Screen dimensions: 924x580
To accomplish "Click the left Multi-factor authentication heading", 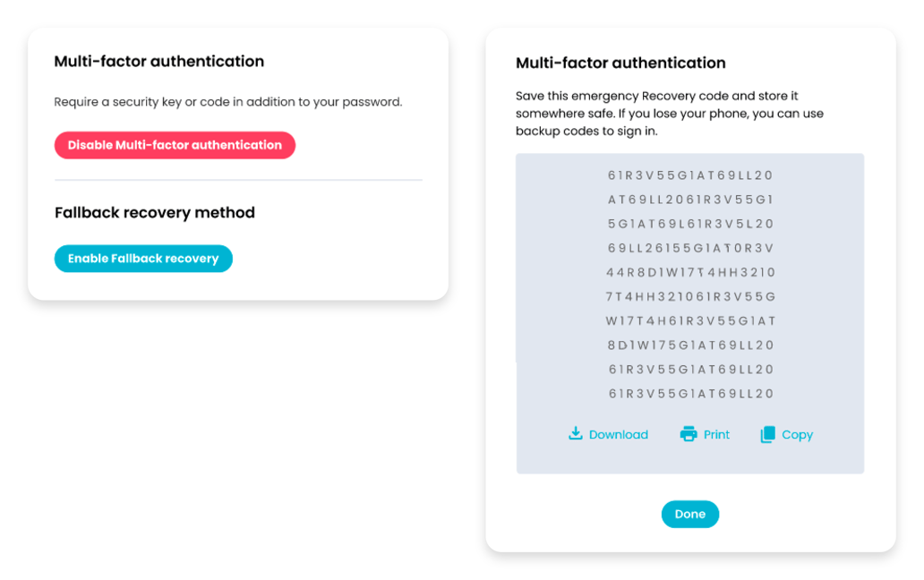I will (158, 61).
